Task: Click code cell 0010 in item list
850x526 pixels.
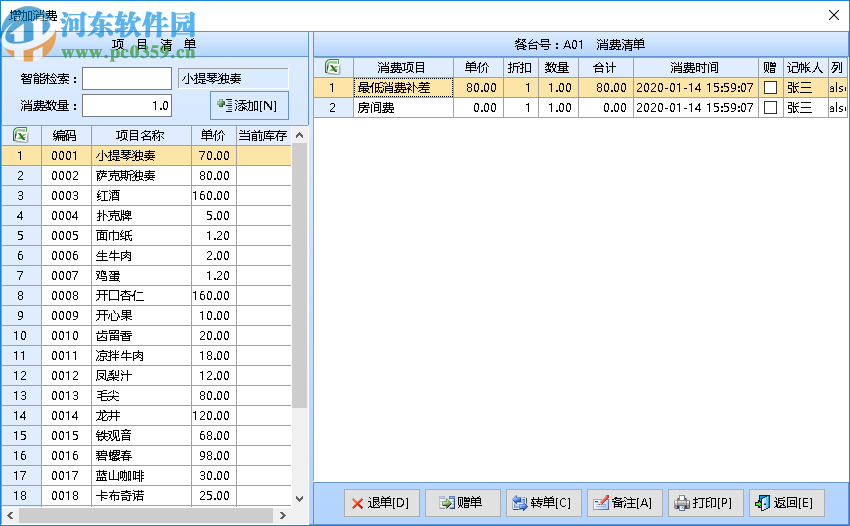Action: (66, 336)
